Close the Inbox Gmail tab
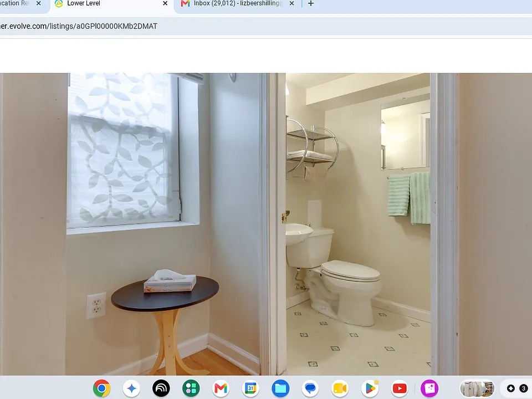Screen dimensions: 532x399 click(x=292, y=3)
